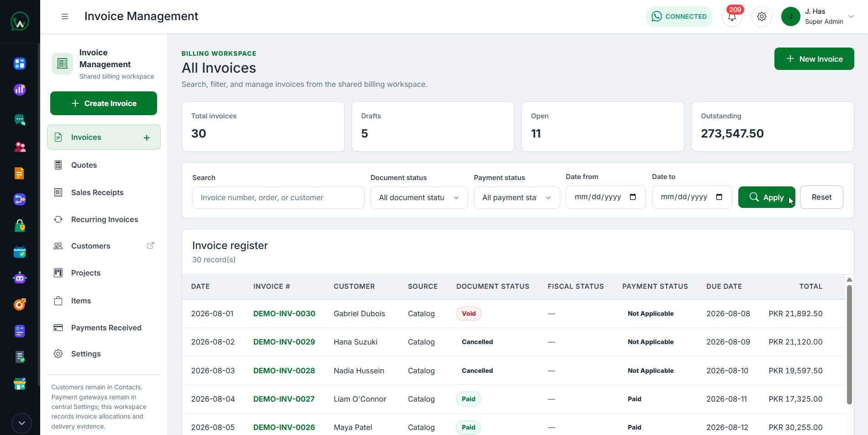Click customer name Gabriel Dubois
Viewport: 868px width, 435px height.
pyautogui.click(x=359, y=313)
